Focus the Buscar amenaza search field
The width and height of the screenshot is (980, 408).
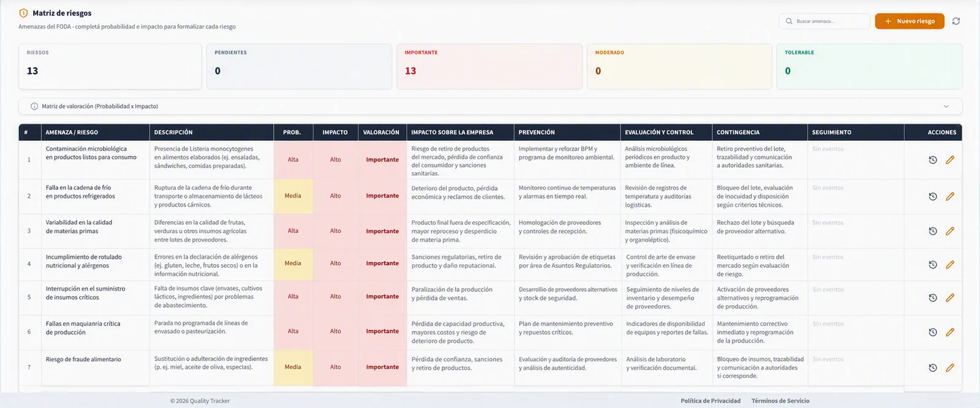click(x=824, y=21)
